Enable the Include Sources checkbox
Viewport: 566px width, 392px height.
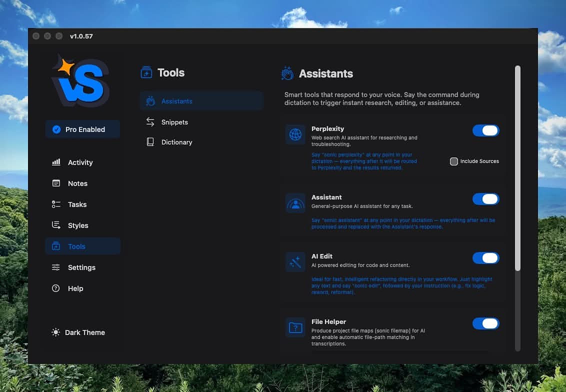[x=454, y=161]
